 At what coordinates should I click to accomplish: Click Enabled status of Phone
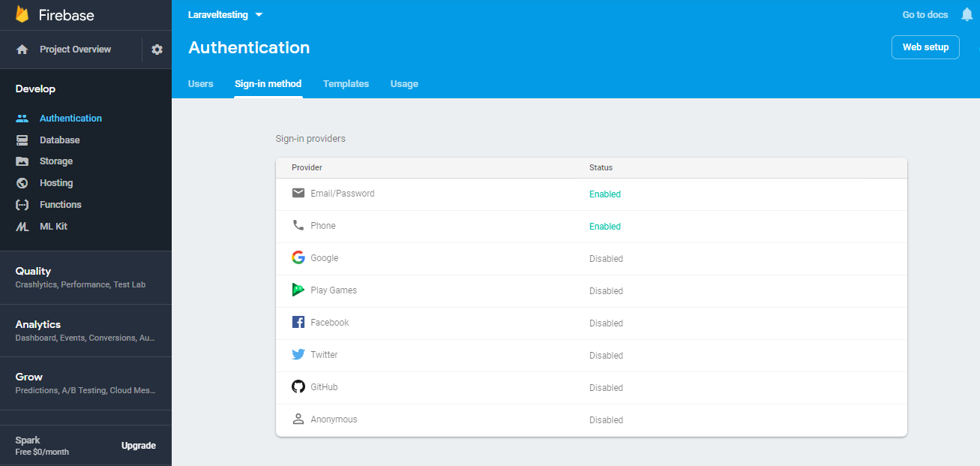[605, 227]
